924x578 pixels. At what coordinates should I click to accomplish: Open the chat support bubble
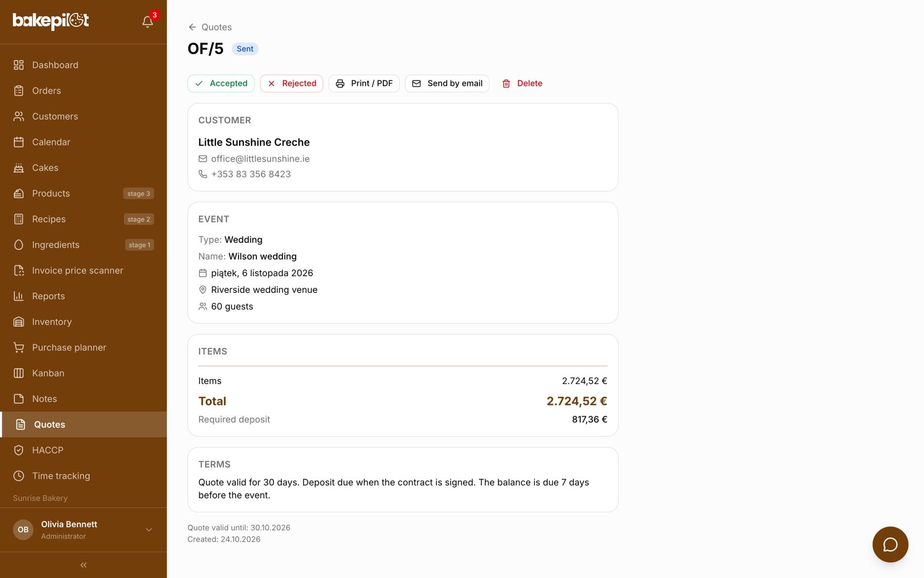pos(890,544)
